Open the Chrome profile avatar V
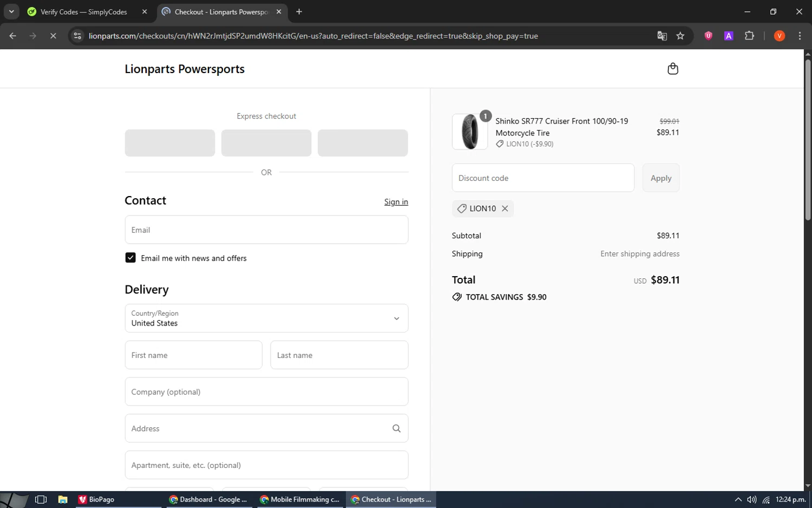 coord(780,36)
